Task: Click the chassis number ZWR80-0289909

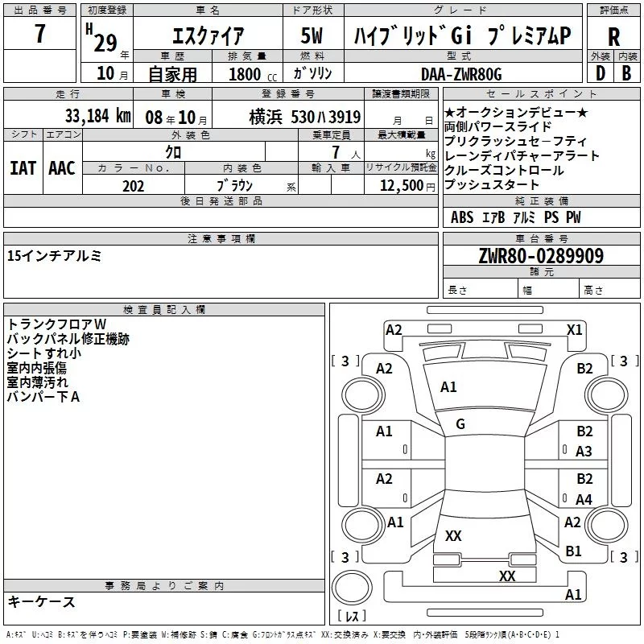Action: 541,256
